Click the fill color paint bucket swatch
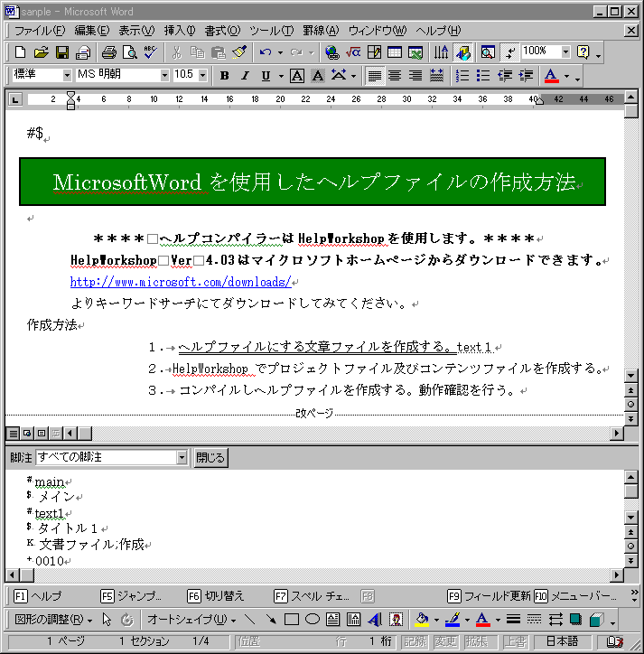This screenshot has height=654, width=644. [x=422, y=620]
